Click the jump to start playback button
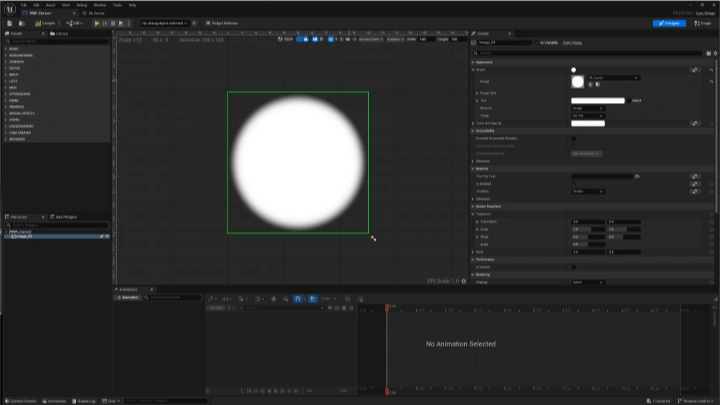This screenshot has width=720, height=405. click(x=249, y=391)
